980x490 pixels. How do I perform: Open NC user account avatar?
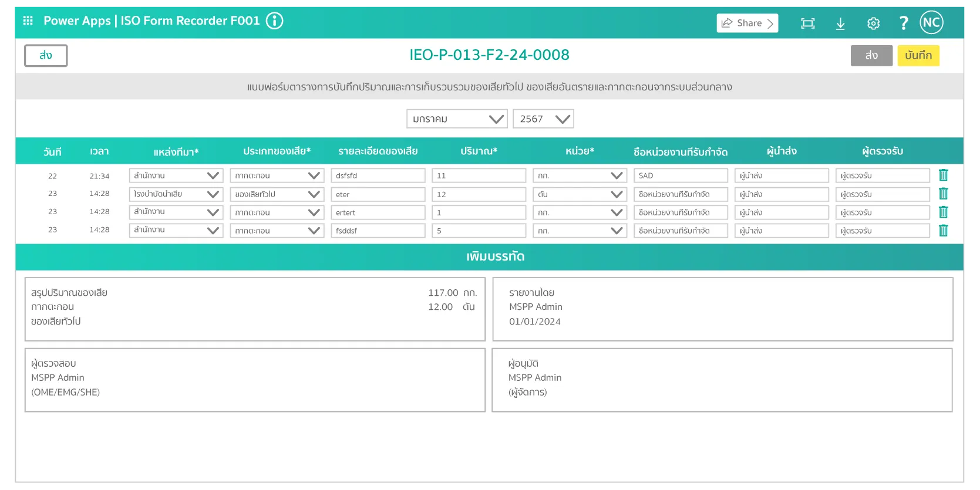tap(931, 23)
